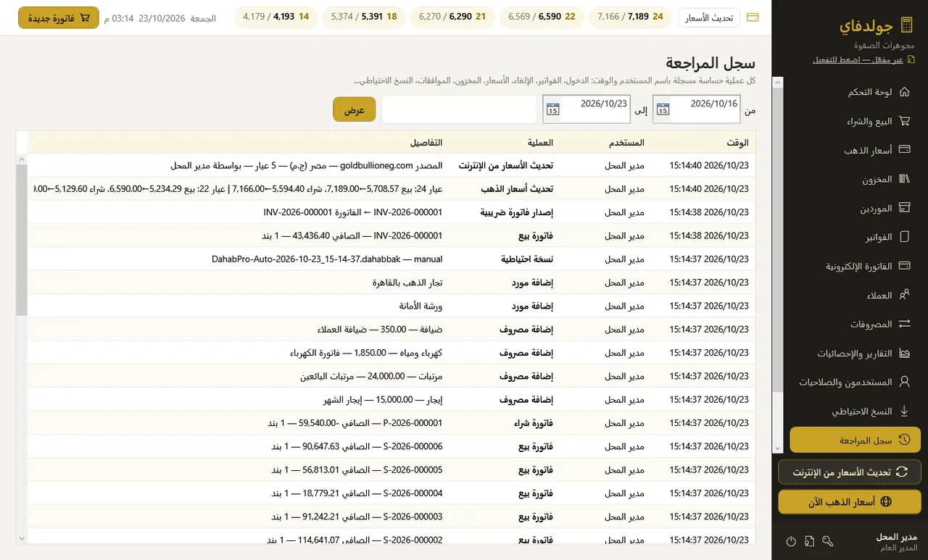The width and height of the screenshot is (928, 560).
Task: Select the إصدار فاتورة ضريبية row
Action: coord(391,212)
